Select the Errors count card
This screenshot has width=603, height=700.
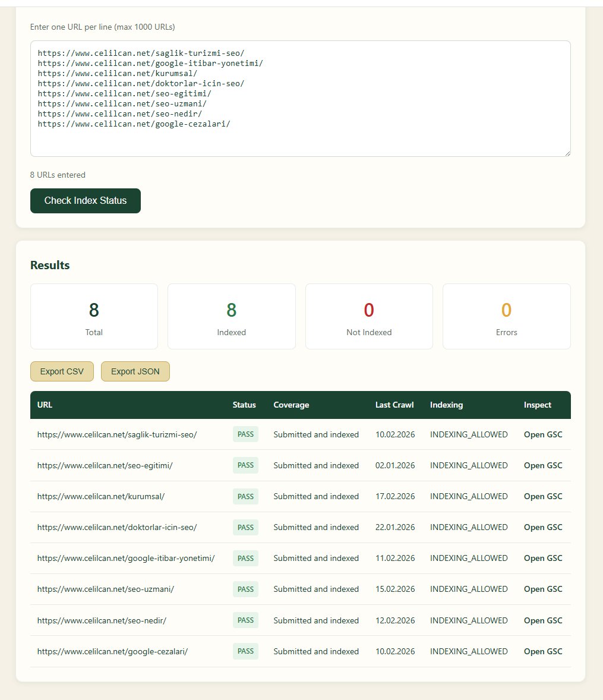click(x=507, y=317)
